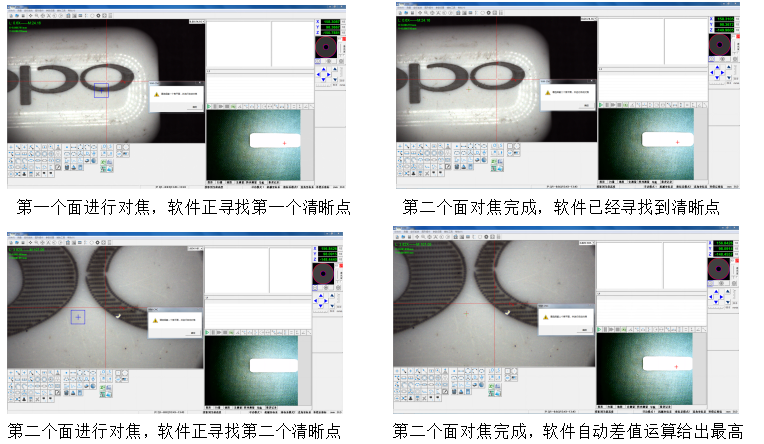Click navigation camera view in bottom-left window

tap(251, 370)
